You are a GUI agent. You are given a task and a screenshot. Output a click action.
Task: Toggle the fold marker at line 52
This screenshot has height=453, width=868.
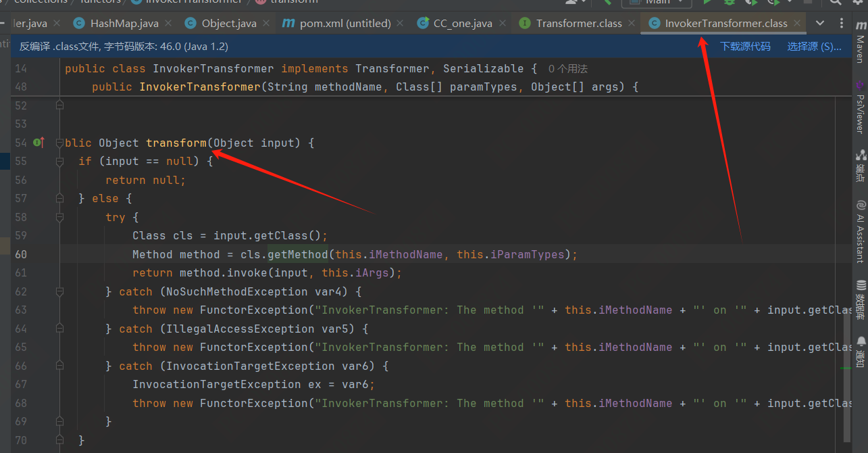tap(59, 105)
